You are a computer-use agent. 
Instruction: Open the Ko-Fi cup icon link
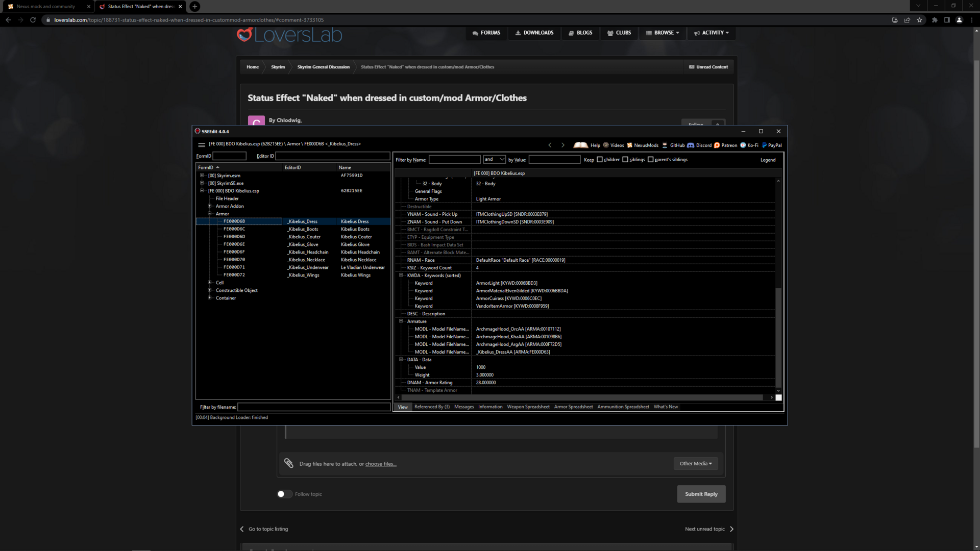pyautogui.click(x=743, y=145)
